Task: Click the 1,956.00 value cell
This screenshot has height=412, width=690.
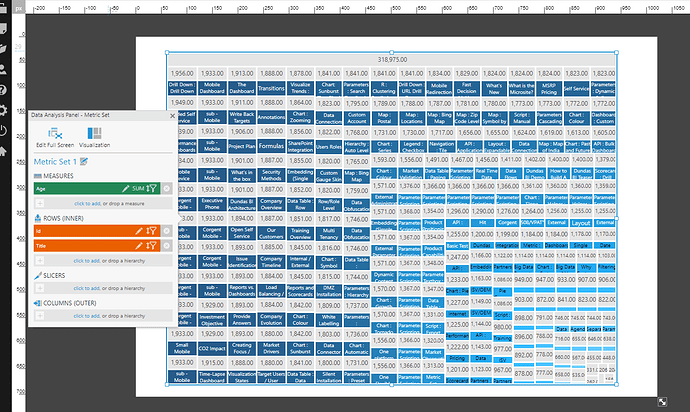Action: click(x=182, y=74)
